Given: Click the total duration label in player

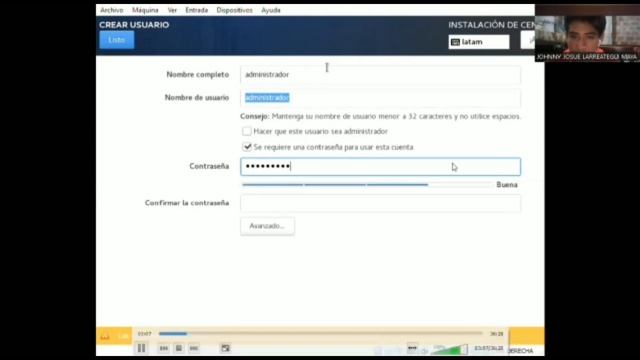Looking at the screenshot, I should 496,334.
